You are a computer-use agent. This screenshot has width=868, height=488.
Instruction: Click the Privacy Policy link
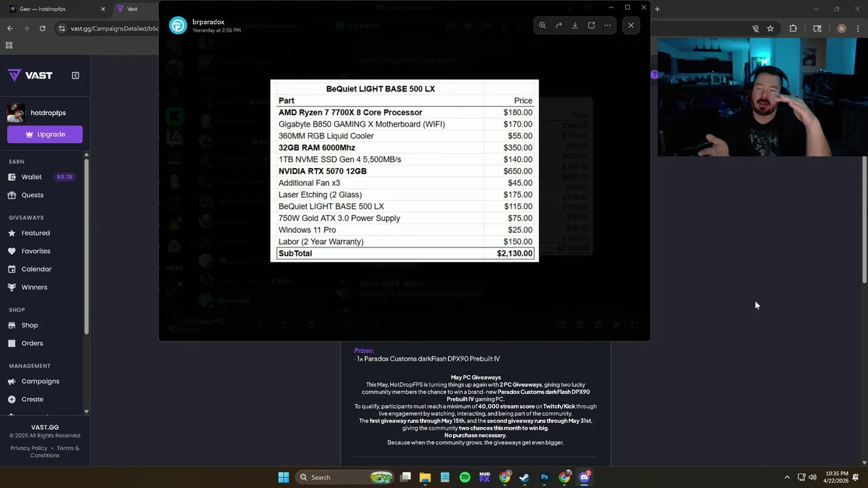coord(29,448)
